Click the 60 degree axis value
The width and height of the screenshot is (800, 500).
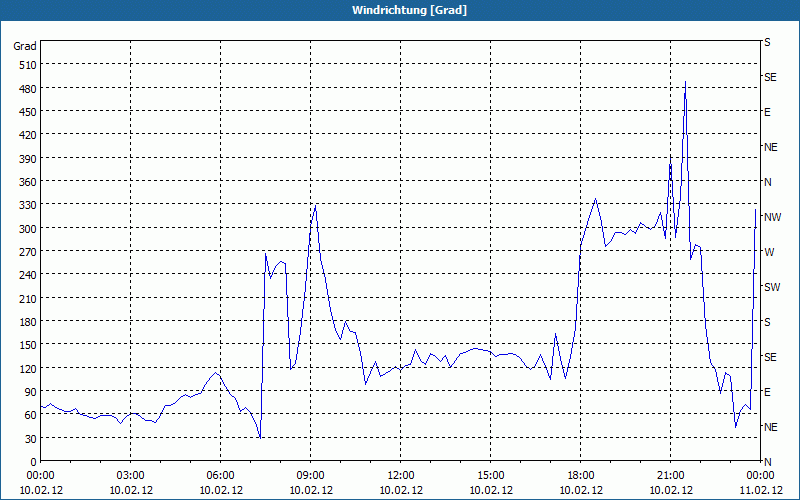(x=31, y=415)
